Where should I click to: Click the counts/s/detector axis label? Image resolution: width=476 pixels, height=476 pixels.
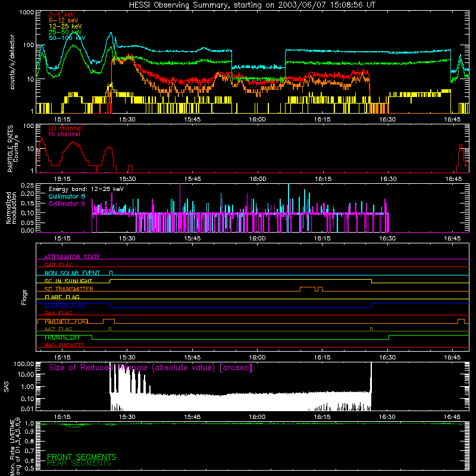[x=12, y=62]
